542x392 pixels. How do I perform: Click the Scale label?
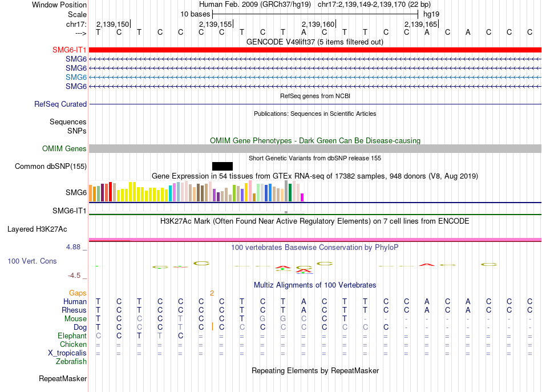coord(77,14)
